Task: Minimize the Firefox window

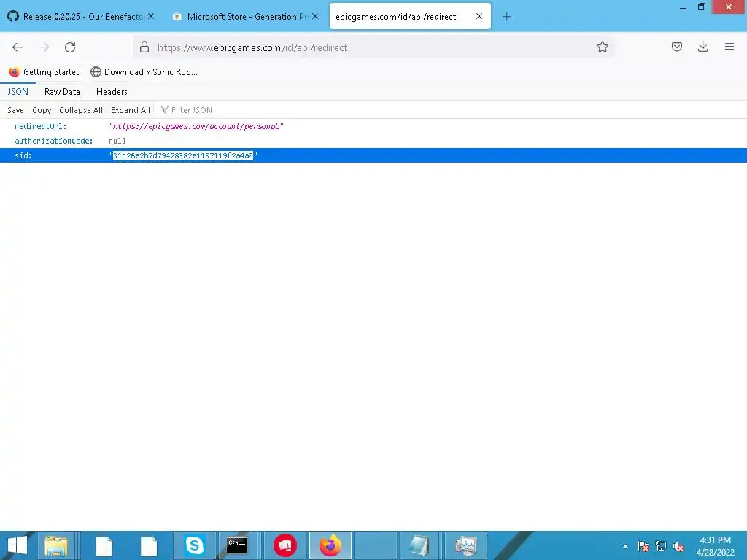Action: click(x=683, y=7)
